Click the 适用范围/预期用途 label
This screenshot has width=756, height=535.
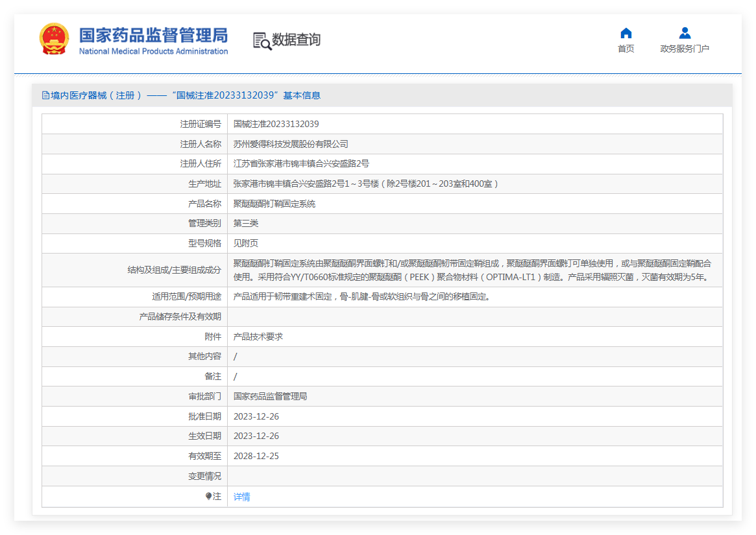(187, 297)
